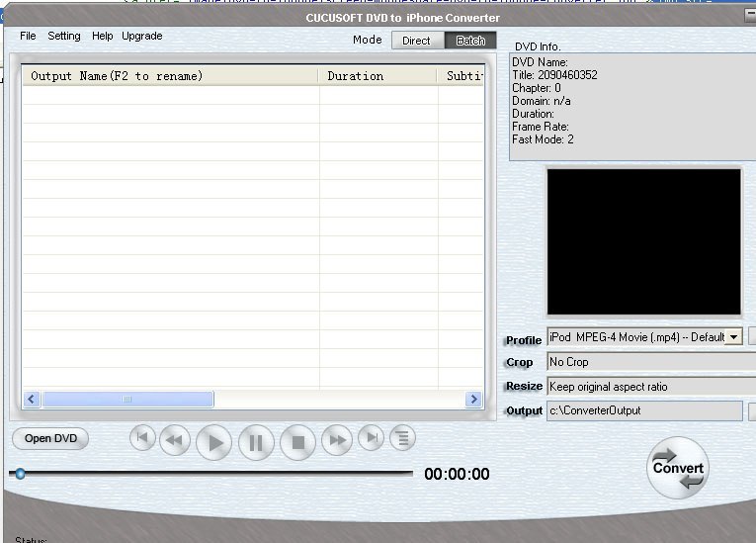Switch to Direct mode
This screenshot has height=543, width=756.
pos(417,41)
